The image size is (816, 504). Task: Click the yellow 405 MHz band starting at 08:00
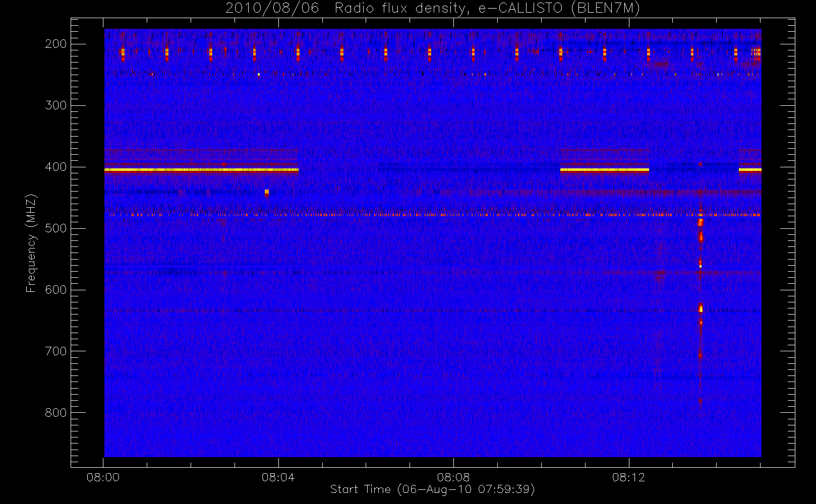coord(201,170)
